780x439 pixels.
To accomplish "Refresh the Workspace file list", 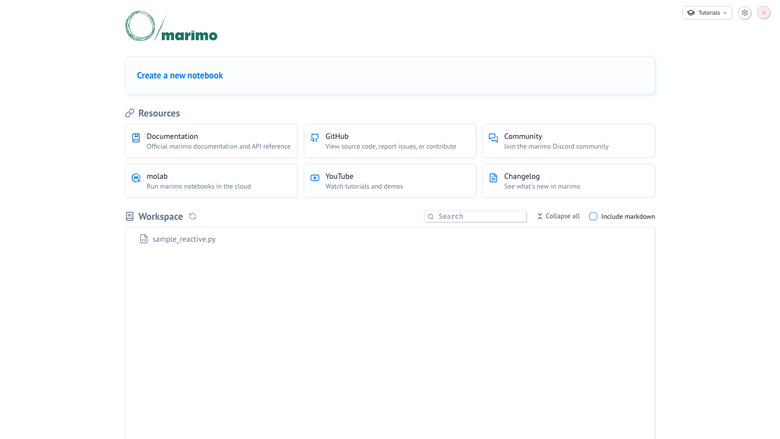I will point(193,216).
